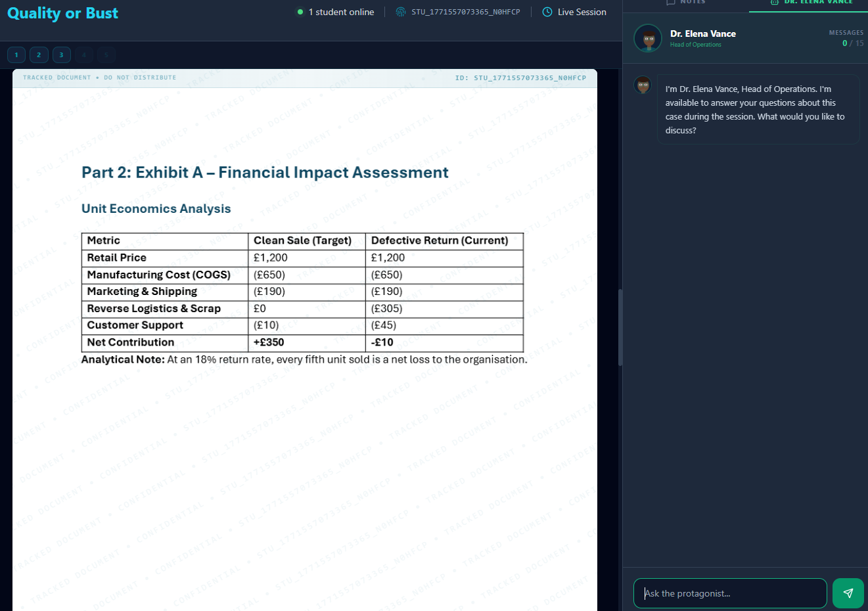Click the send message paper-plane button
This screenshot has width=868, height=611.
pyautogui.click(x=848, y=593)
